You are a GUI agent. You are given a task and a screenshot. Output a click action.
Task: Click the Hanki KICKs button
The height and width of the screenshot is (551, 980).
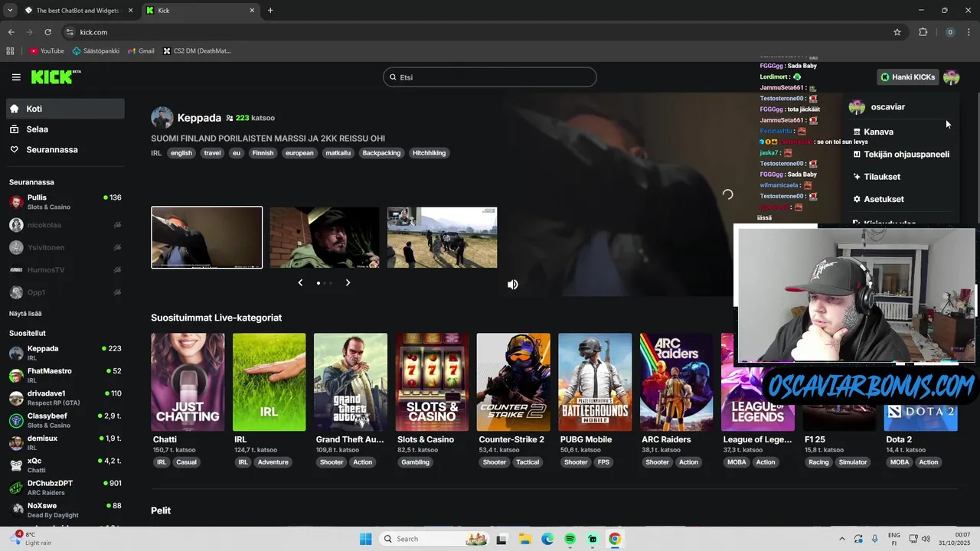click(908, 77)
